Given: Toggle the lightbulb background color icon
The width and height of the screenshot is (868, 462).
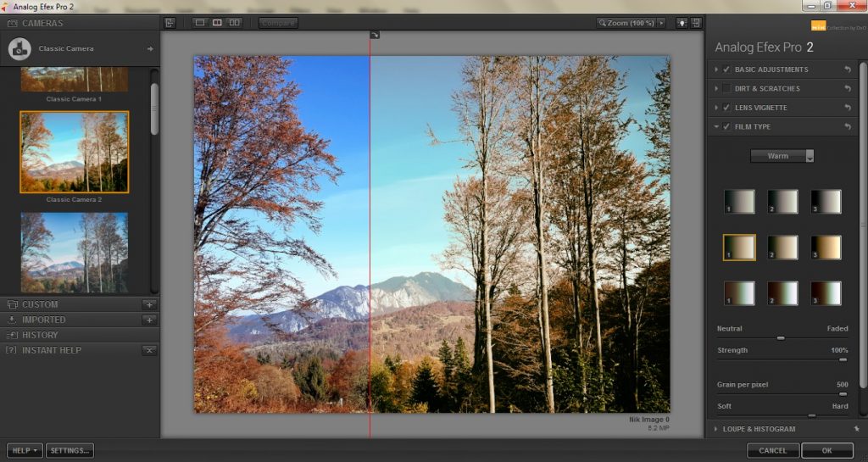Looking at the screenshot, I should [682, 23].
